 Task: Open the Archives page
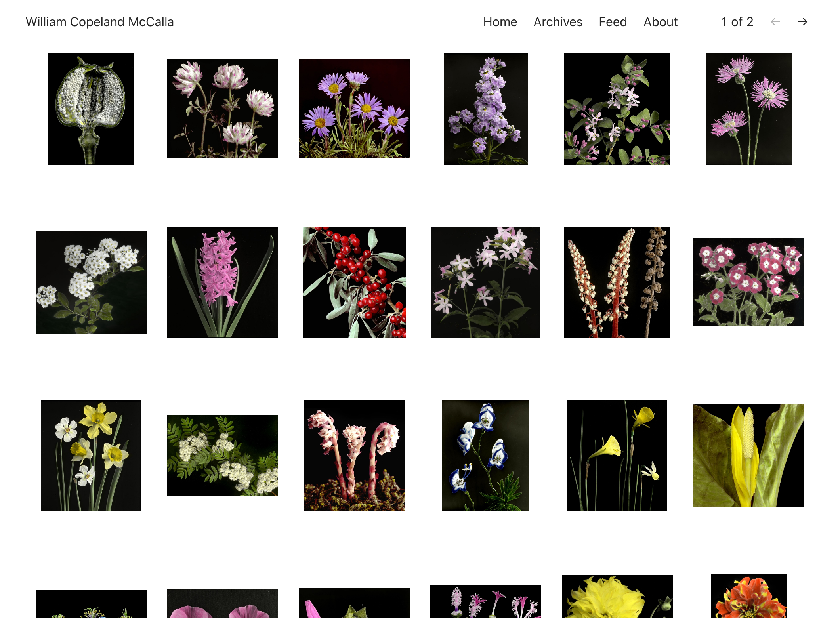click(558, 22)
